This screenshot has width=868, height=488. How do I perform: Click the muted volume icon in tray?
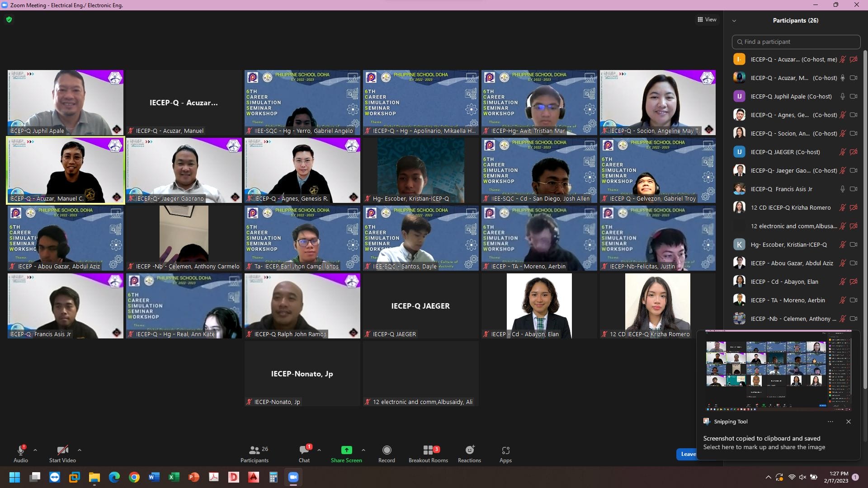click(x=802, y=477)
